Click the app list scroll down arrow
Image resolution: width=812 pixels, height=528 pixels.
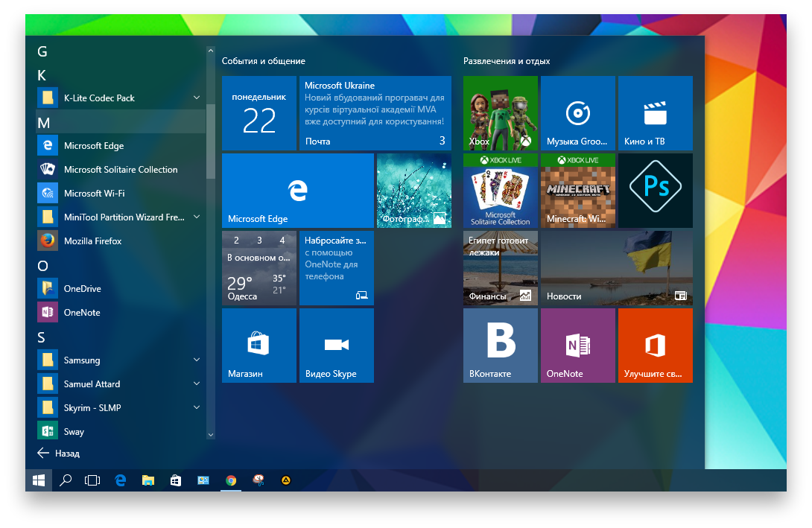pyautogui.click(x=210, y=435)
